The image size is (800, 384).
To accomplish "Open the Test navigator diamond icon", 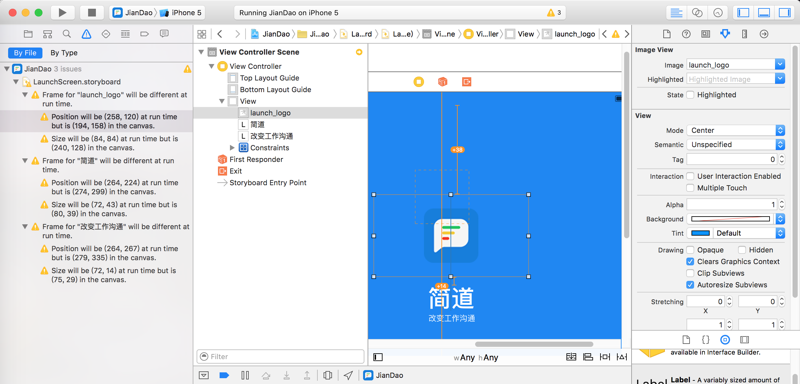I will (106, 34).
